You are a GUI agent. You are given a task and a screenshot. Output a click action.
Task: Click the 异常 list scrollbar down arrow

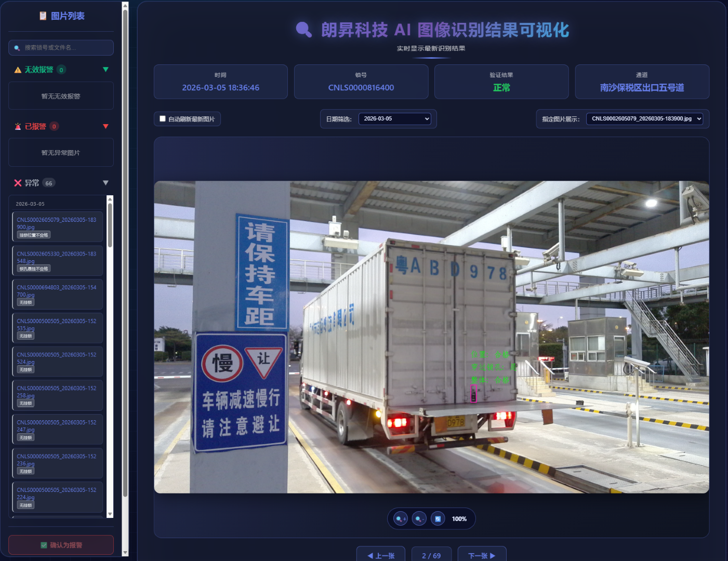(x=110, y=514)
